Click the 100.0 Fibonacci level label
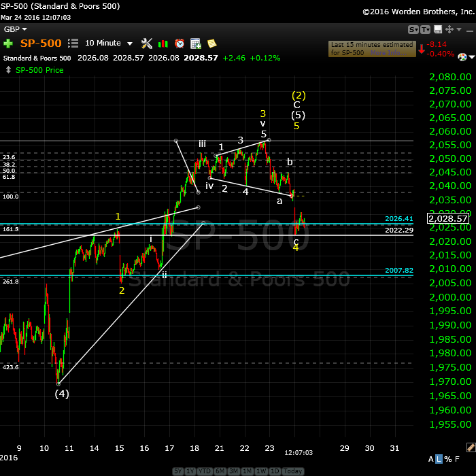 point(11,197)
